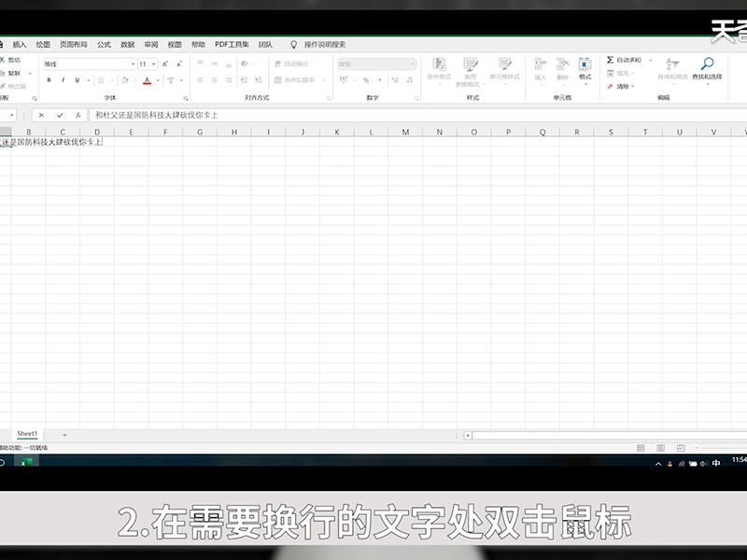Click the 操作说明搜索 search box

tap(324, 45)
